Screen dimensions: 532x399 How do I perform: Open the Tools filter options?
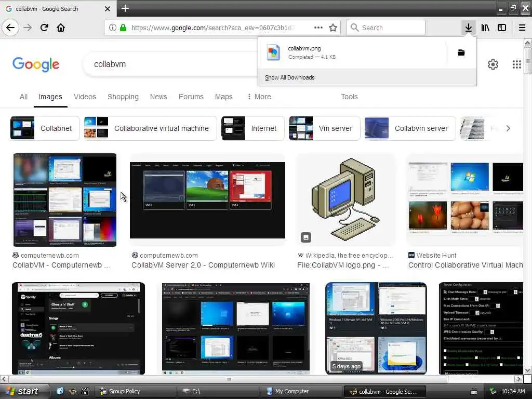coord(349,97)
